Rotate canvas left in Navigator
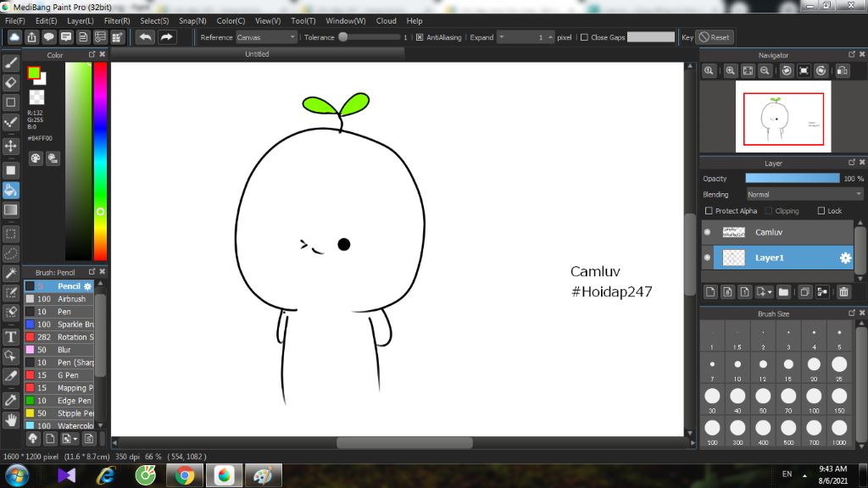Image resolution: width=868 pixels, height=488 pixels. click(787, 71)
